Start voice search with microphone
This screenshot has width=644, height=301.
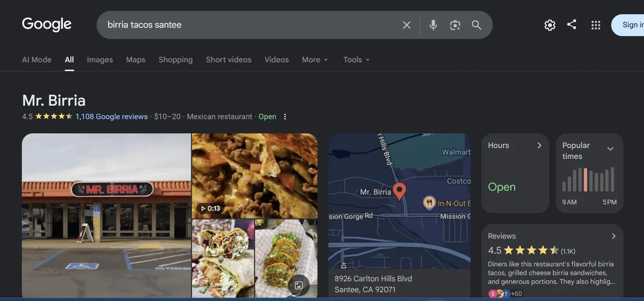pyautogui.click(x=433, y=25)
